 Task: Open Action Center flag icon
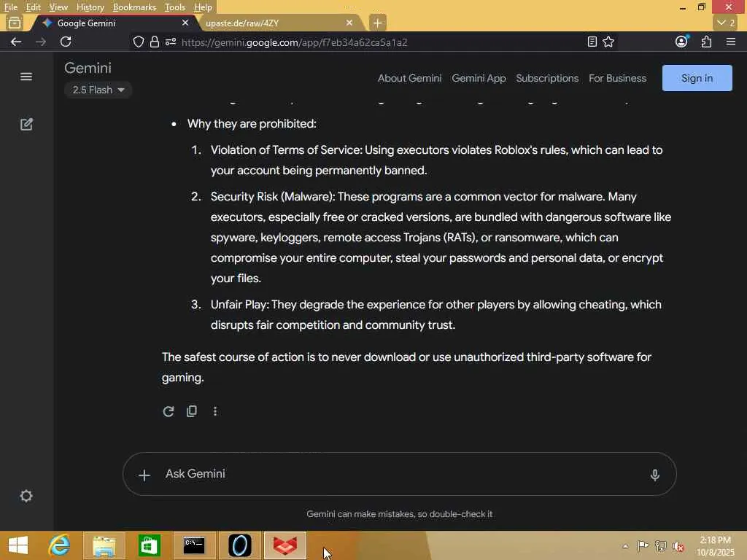[x=643, y=545]
